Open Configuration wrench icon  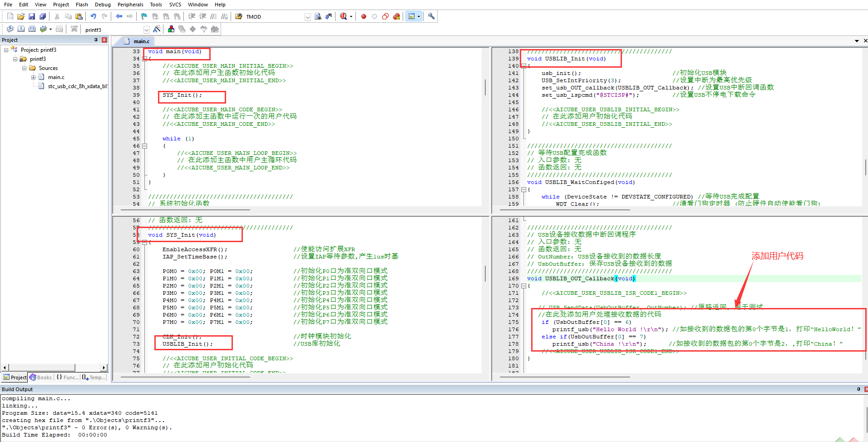pyautogui.click(x=431, y=16)
